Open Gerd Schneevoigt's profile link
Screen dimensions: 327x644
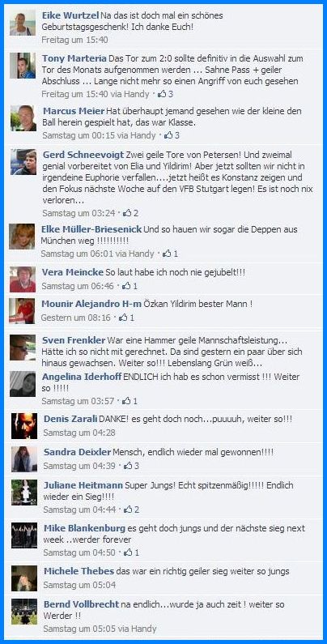click(x=83, y=155)
